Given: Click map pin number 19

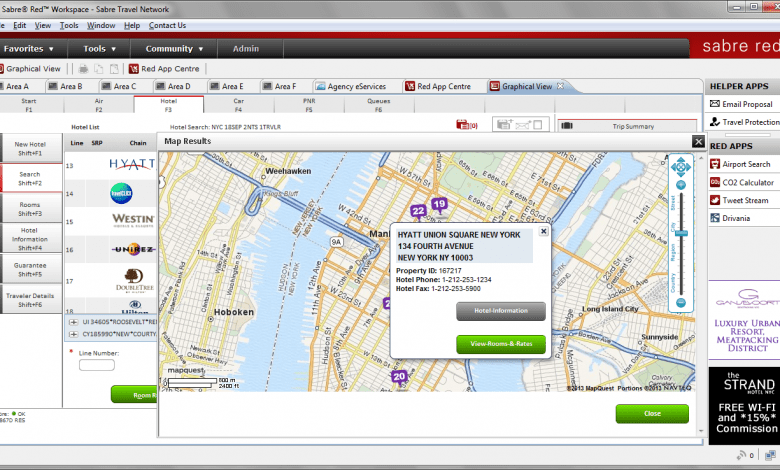Looking at the screenshot, I should tap(439, 204).
